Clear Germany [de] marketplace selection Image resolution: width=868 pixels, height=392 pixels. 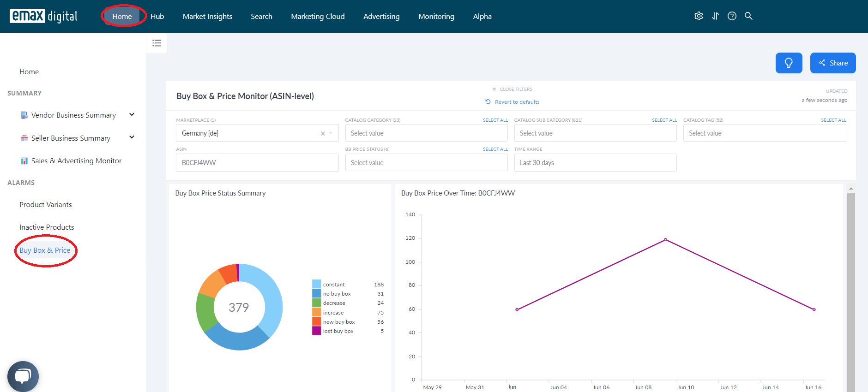[x=323, y=133]
